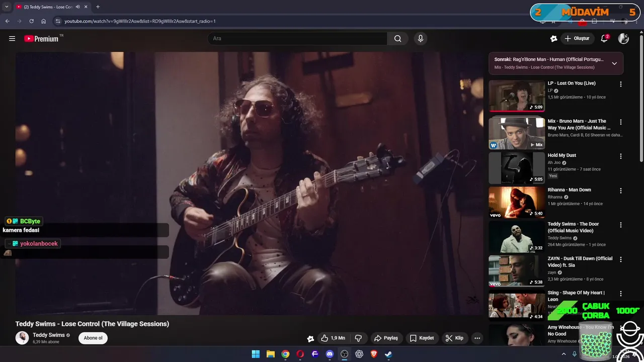Open options for Teddy Swims - The Door

point(620,225)
